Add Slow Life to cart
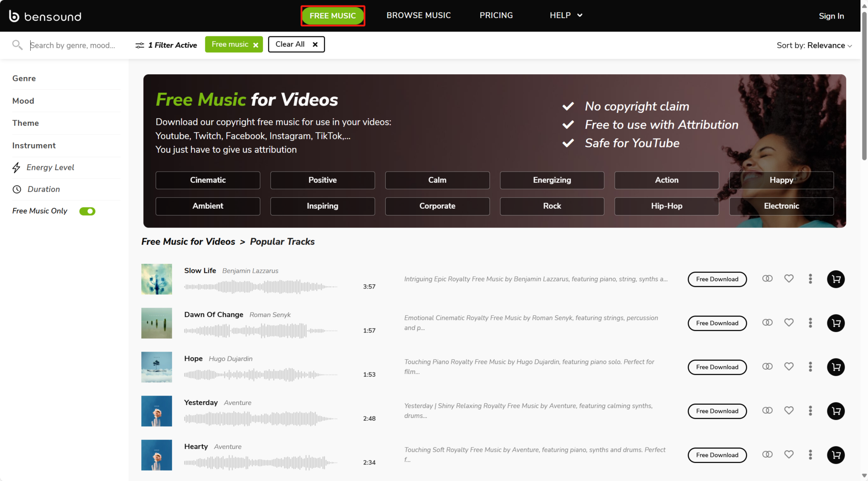Viewport: 868px width, 481px height. coord(836,279)
